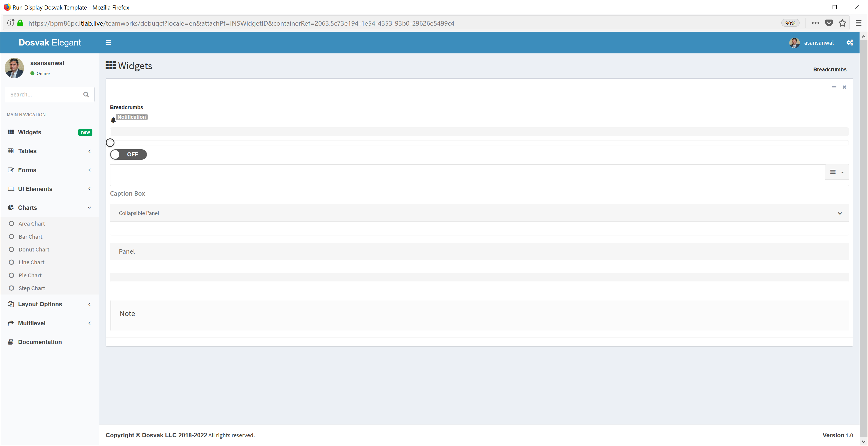Screen dimensions: 868x446
Task: Open the Widgets menu item
Action: (x=50, y=132)
